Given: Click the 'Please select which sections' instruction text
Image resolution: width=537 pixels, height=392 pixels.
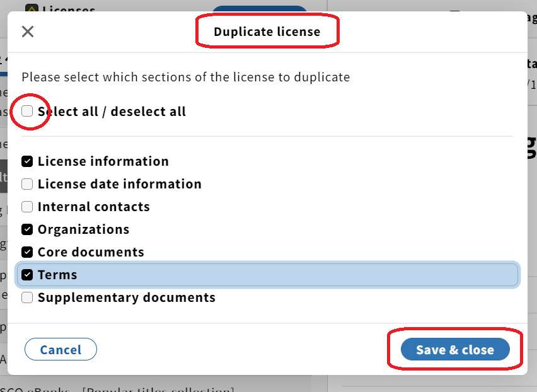Looking at the screenshot, I should click(x=186, y=77).
